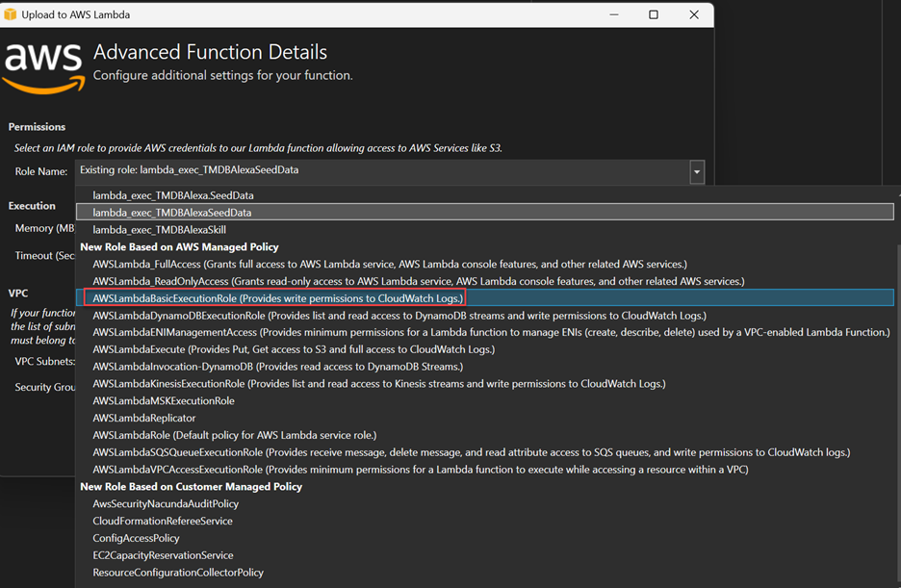Select EC2CapacityReservationService policy
The image size is (901, 588).
(163, 556)
